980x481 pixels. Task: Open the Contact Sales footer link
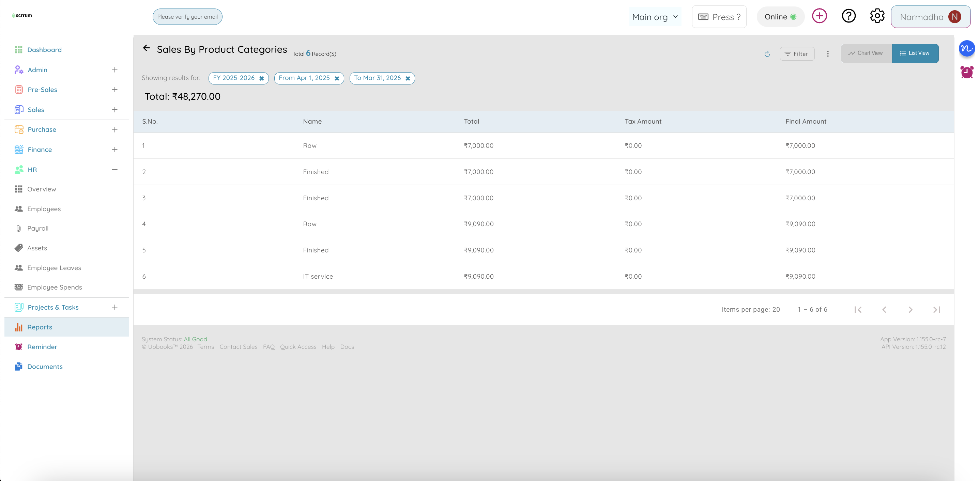coord(238,347)
